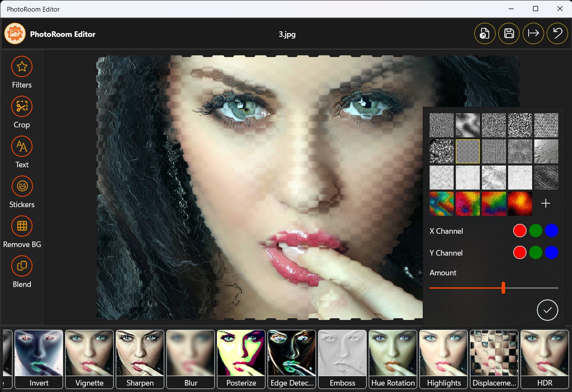Maximize the PhotoRoom Editor window

click(x=536, y=9)
